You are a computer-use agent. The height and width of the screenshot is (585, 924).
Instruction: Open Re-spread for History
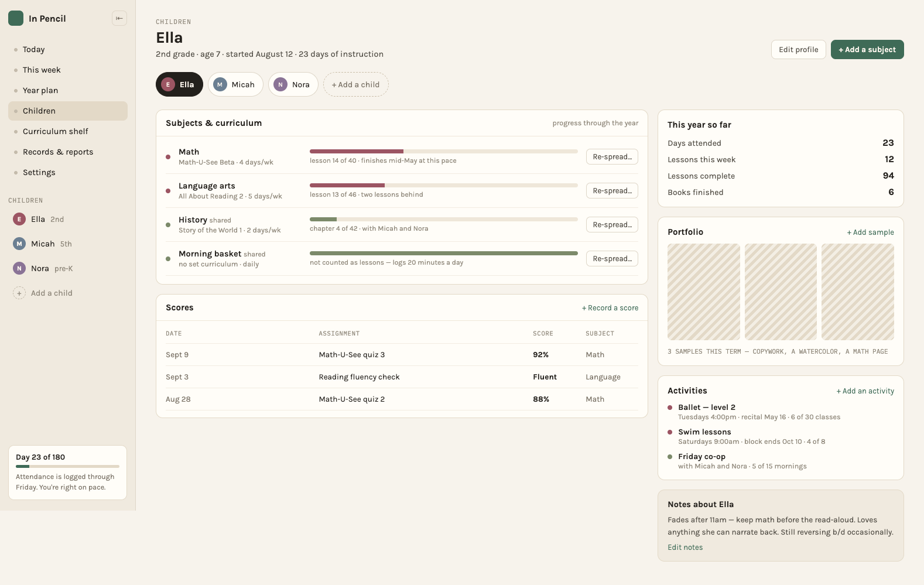coord(612,224)
